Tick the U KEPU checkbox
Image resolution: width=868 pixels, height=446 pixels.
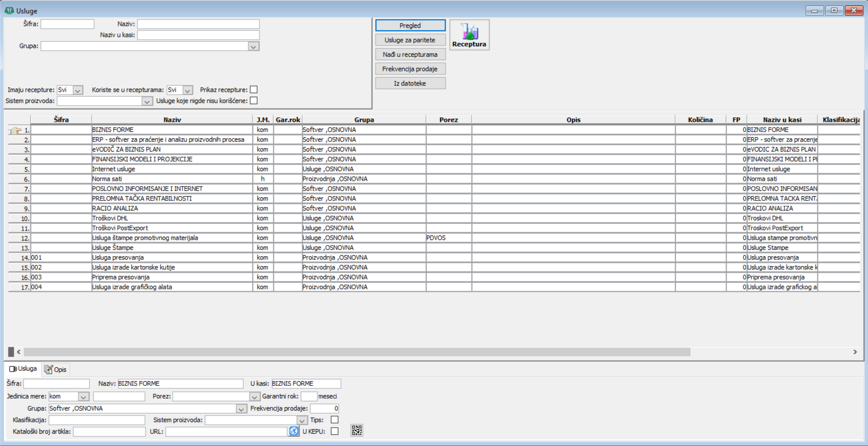(334, 431)
